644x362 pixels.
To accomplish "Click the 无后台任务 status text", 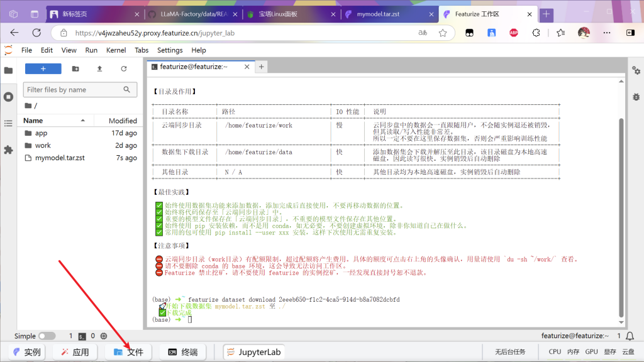I will (510, 352).
